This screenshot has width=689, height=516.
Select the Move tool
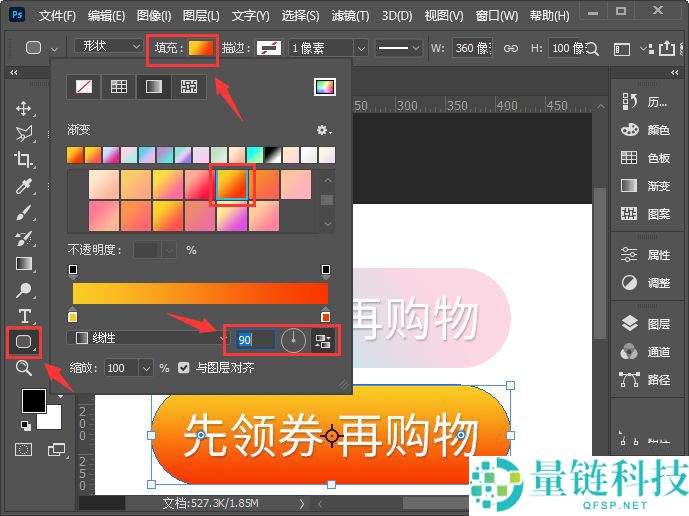tap(24, 108)
